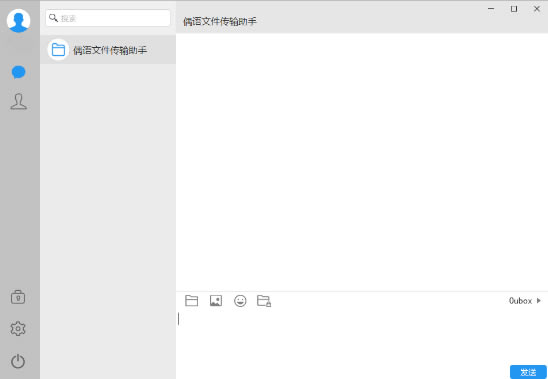
Task: Open the contacts list icon
Action: pos(19,102)
